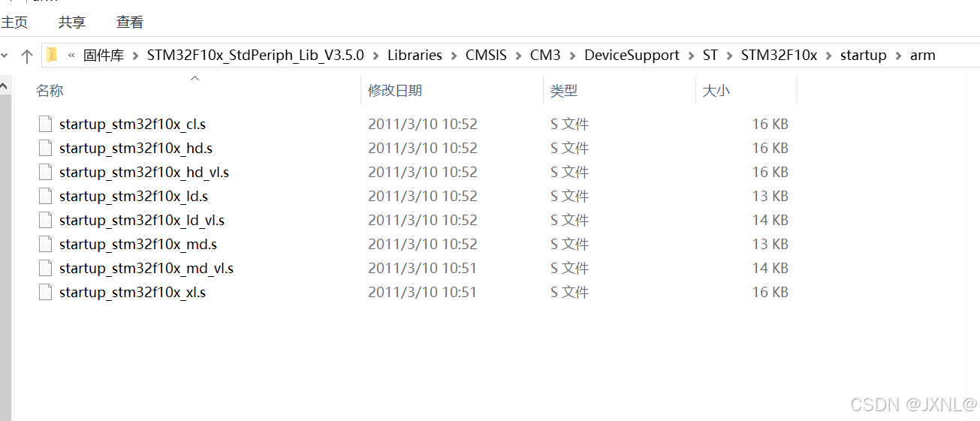Open the 主页 ribbon tab
This screenshot has width=980, height=421.
[14, 23]
